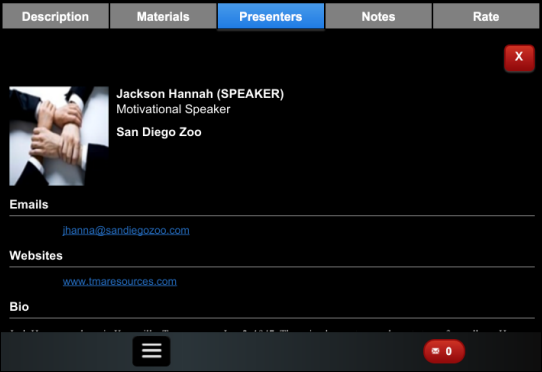Open the Notes tab
The image size is (542, 372).
point(379,16)
